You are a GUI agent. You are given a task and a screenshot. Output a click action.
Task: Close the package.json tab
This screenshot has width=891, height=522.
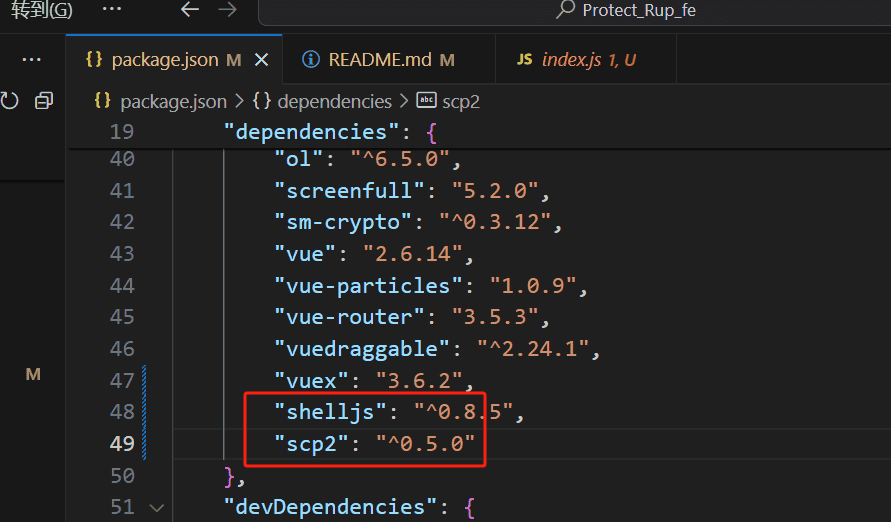[262, 60]
